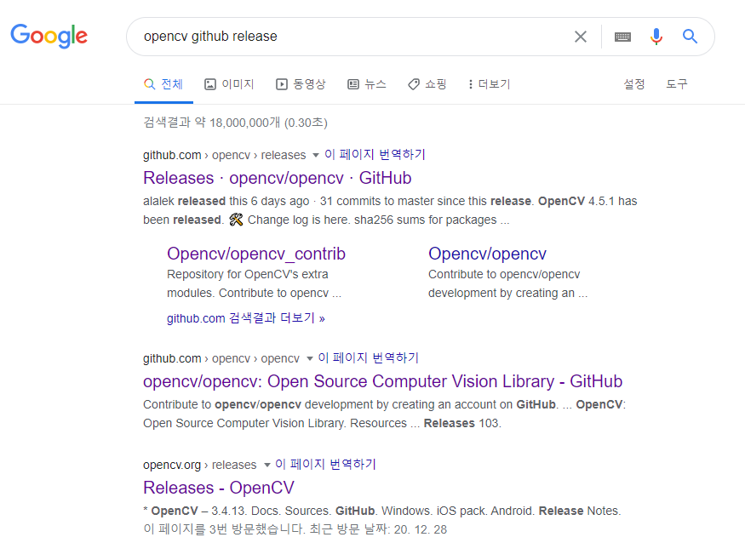This screenshot has width=745, height=560.
Task: Click the 'github.com › opencv › releases' breadcrumb
Action: click(x=224, y=155)
